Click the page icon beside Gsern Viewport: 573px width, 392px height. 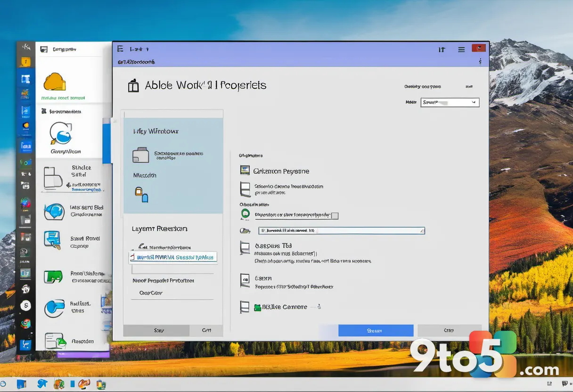[x=245, y=280]
